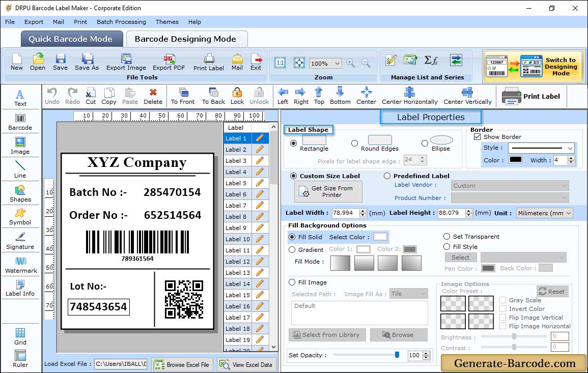Open the zoom percentage dropdown
This screenshot has height=373, width=588.
click(337, 63)
